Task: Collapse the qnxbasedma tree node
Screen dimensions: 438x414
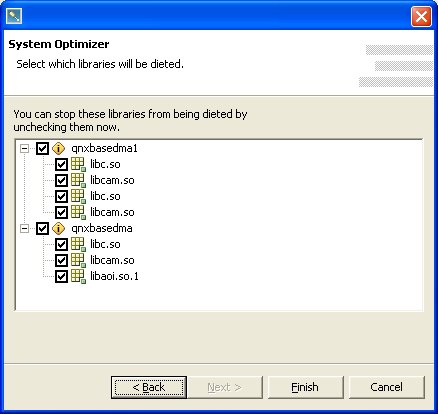Action: pos(24,228)
